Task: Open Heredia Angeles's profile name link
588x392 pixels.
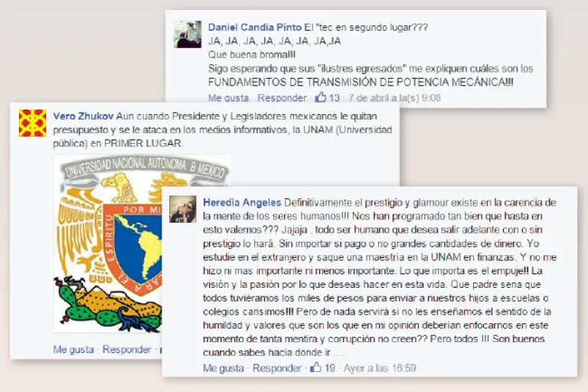Action: [242, 203]
